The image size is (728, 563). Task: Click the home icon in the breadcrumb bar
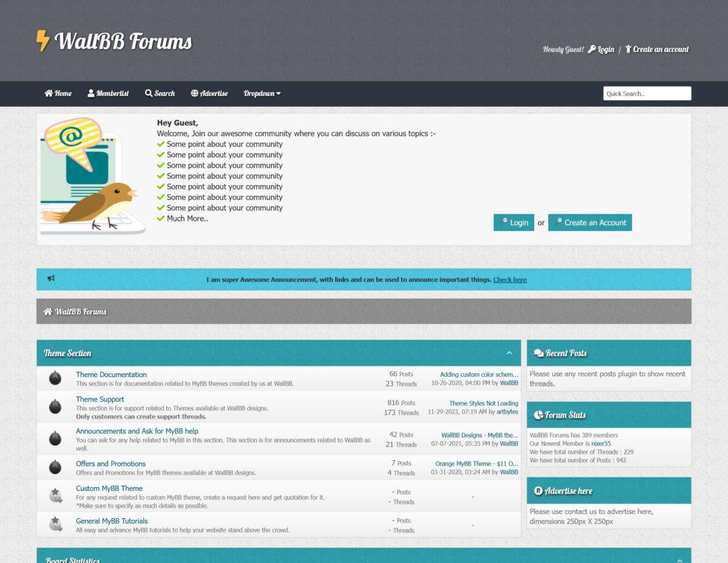47,310
